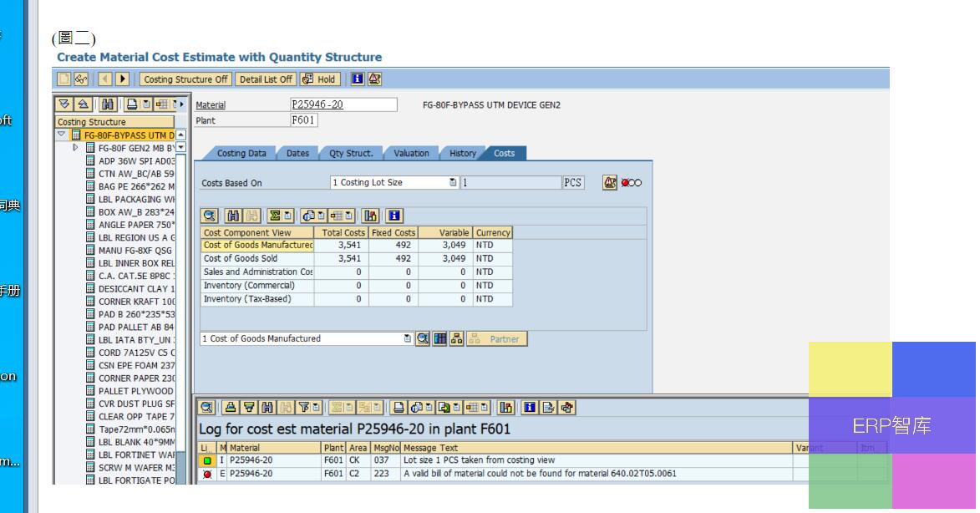Open the Qty Struct. tab
This screenshot has width=980, height=513.
[x=351, y=153]
